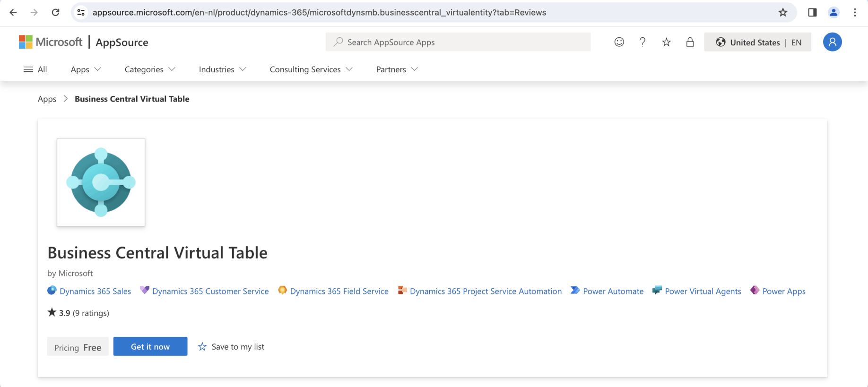Expand the Categories dropdown menu

[x=150, y=69]
